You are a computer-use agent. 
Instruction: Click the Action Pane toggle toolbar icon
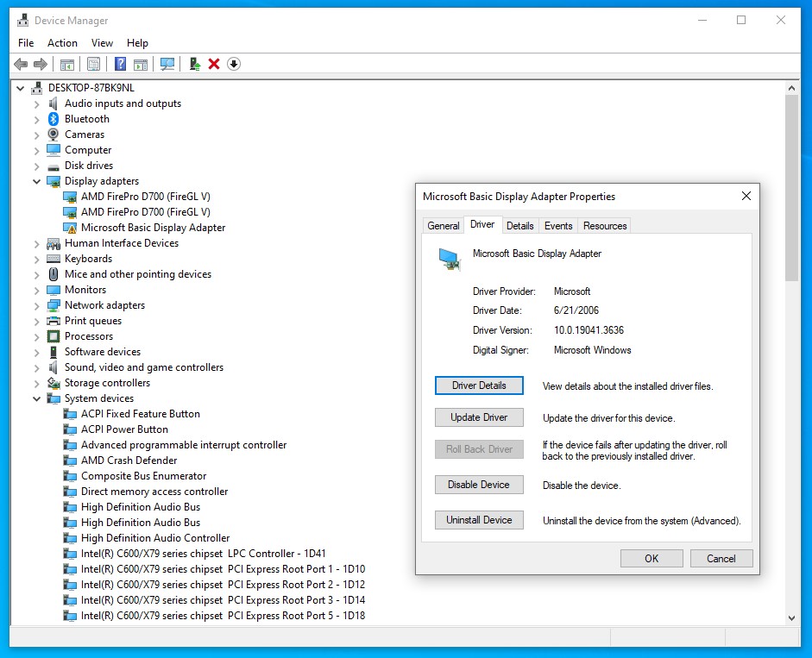(141, 64)
